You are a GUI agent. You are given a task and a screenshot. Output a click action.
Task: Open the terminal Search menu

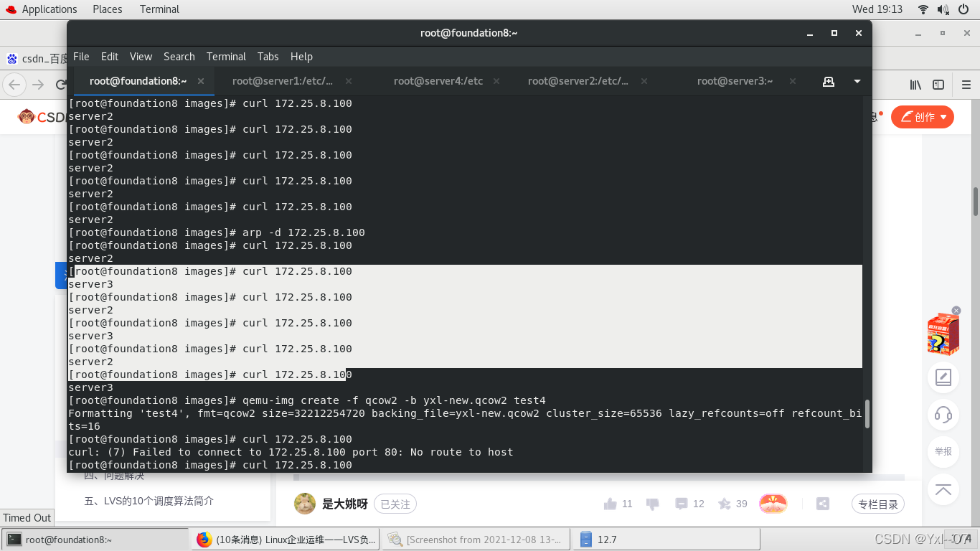coord(179,57)
